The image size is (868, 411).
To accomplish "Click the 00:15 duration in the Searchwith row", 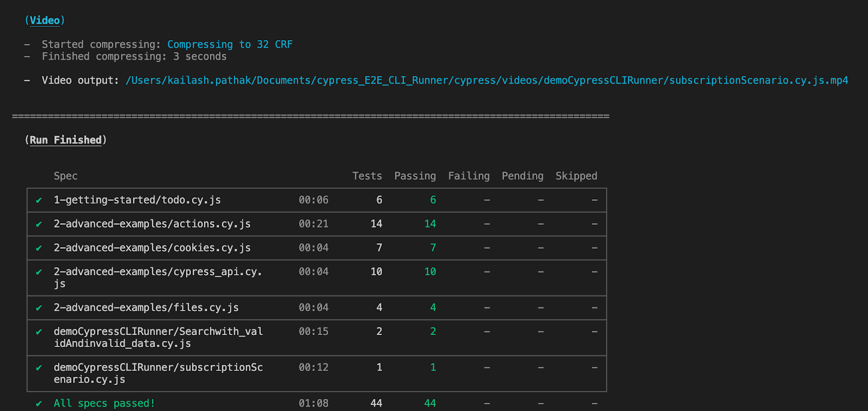I will (314, 331).
